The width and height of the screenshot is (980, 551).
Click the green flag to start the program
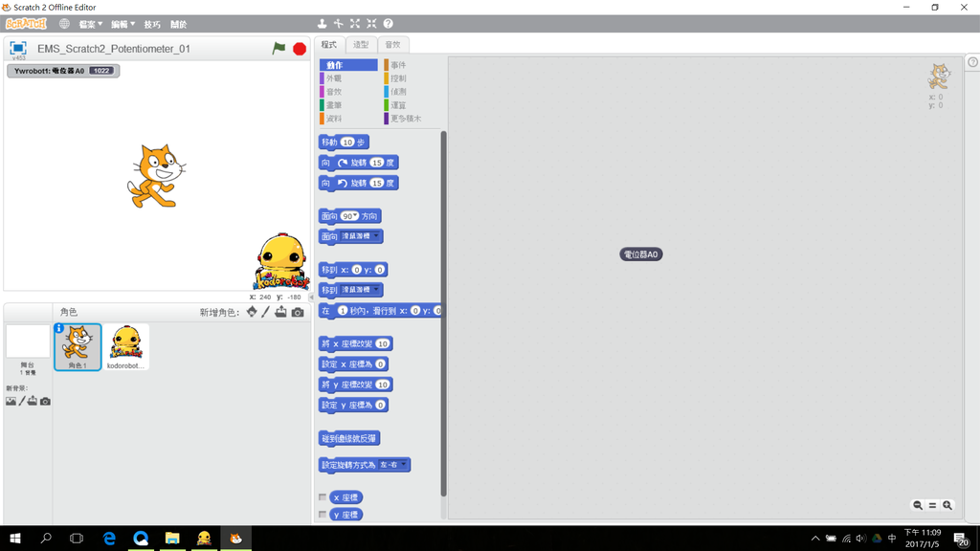point(278,48)
